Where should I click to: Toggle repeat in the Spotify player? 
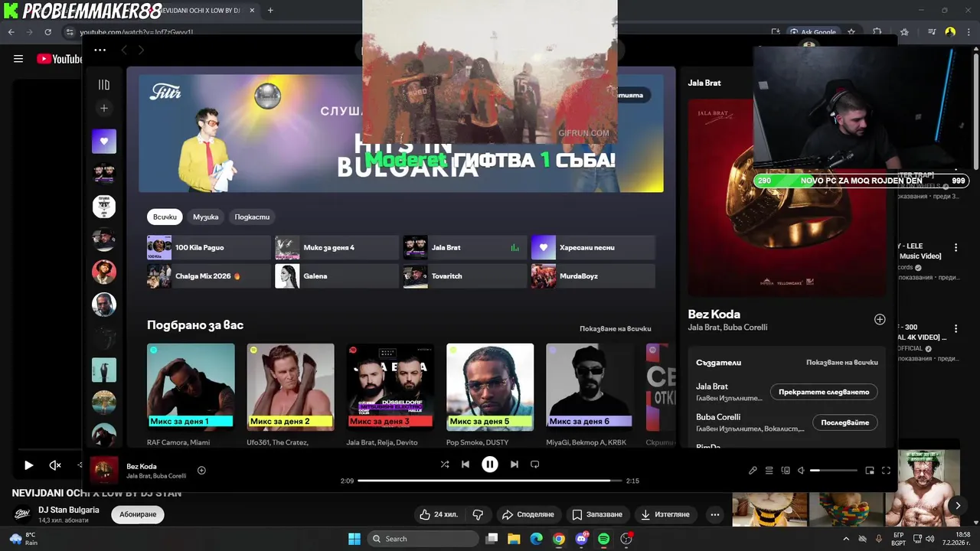coord(535,464)
